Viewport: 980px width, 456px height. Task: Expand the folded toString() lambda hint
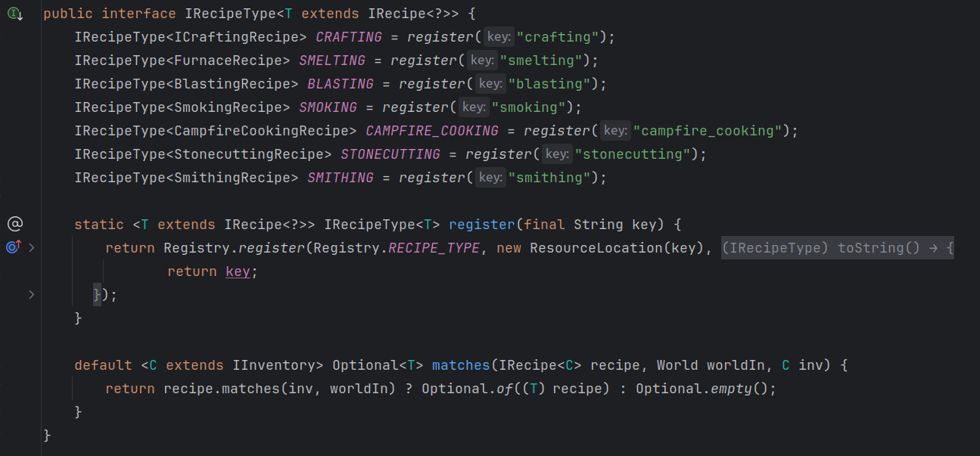(x=837, y=248)
